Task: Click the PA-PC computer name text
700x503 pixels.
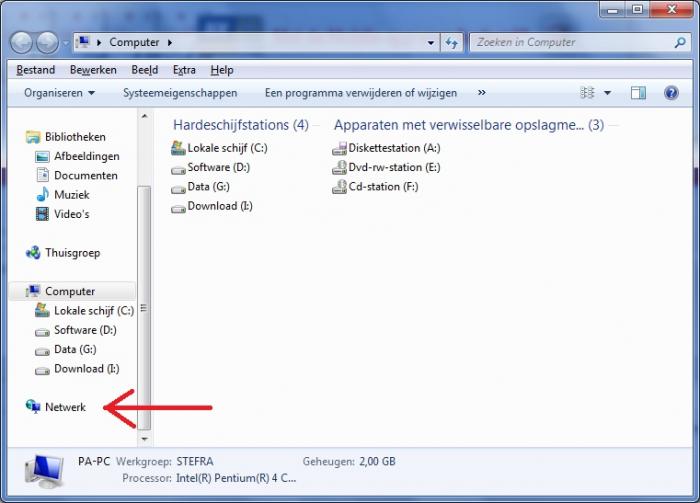Action: [x=94, y=461]
